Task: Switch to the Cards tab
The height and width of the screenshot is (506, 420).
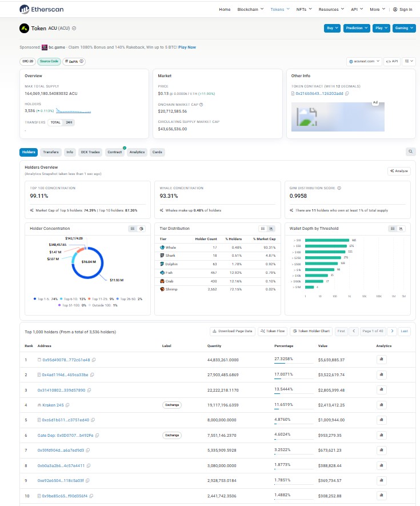Action: tap(157, 152)
